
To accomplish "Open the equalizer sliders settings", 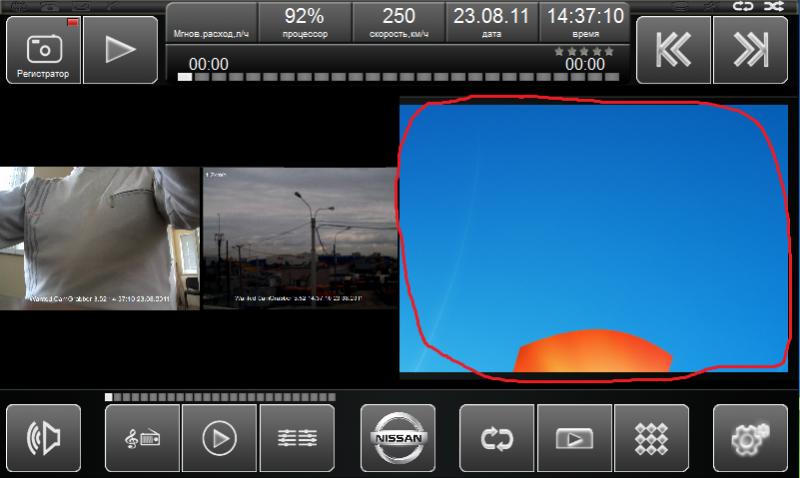I will (297, 438).
